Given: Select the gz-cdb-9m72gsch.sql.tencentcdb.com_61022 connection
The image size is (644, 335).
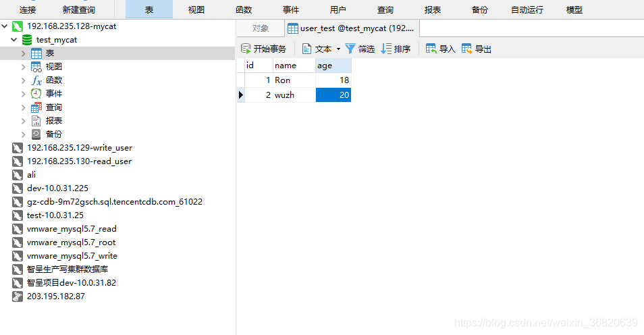Looking at the screenshot, I should pos(115,202).
